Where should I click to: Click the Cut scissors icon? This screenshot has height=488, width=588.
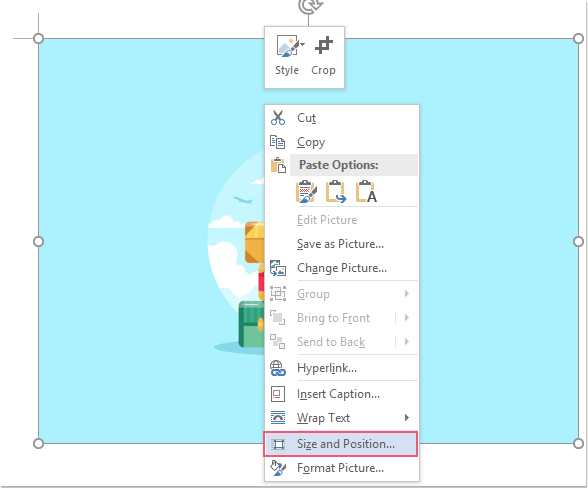[x=278, y=118]
